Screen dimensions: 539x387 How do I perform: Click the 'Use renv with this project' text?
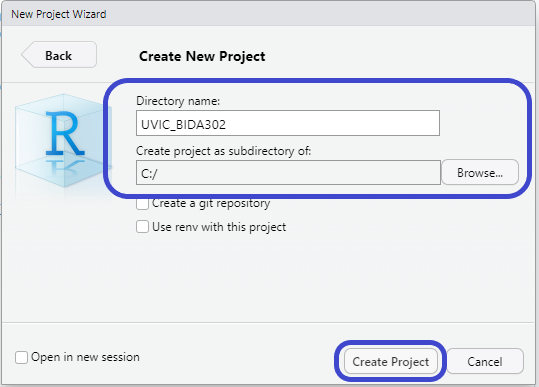pyautogui.click(x=219, y=227)
